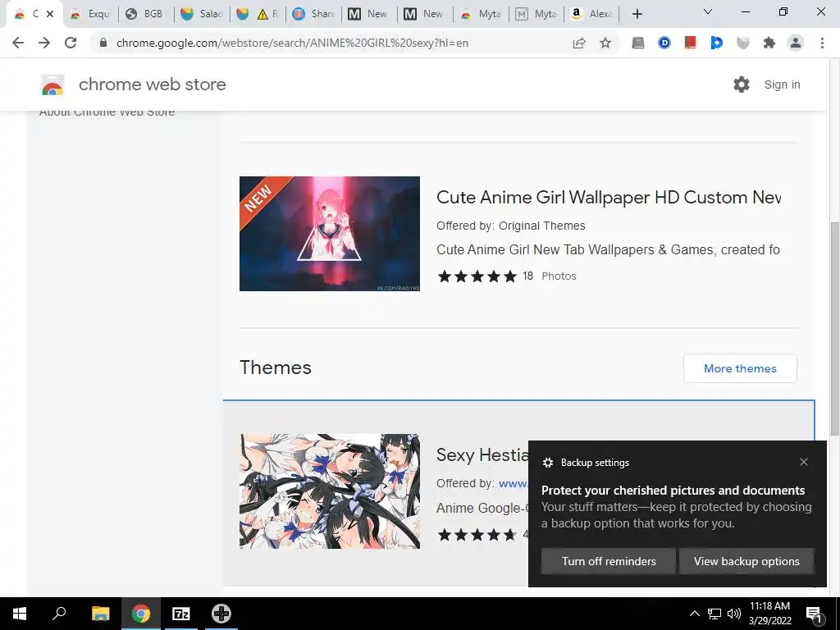Click View backup options button
The height and width of the screenshot is (630, 840).
(746, 561)
